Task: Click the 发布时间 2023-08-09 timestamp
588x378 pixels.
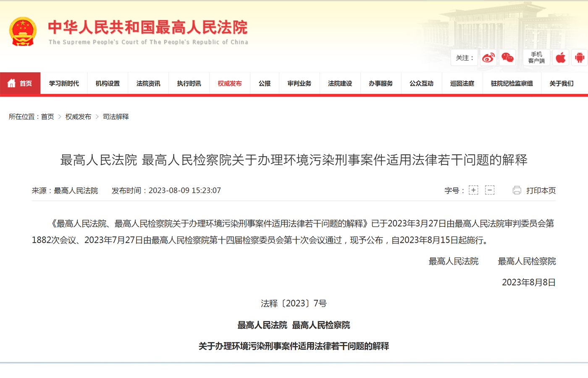Action: (x=166, y=191)
